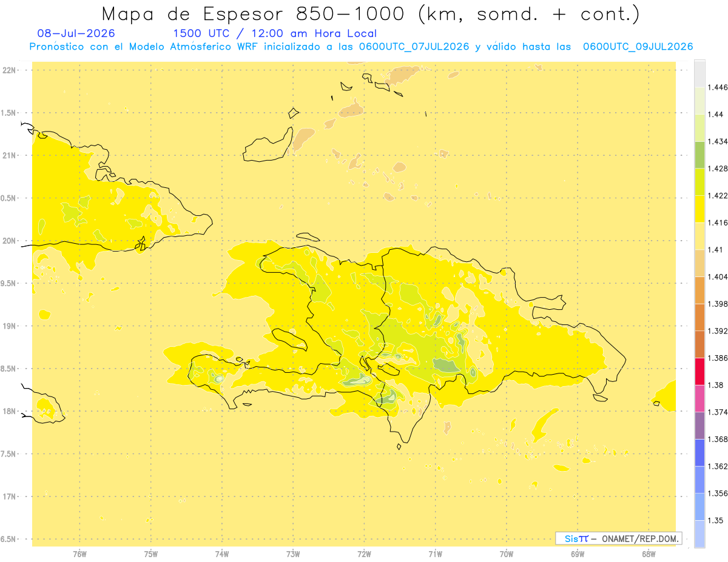
Task: Click the pink legend swatch between 1.374 and 1.38
Action: click(x=699, y=398)
